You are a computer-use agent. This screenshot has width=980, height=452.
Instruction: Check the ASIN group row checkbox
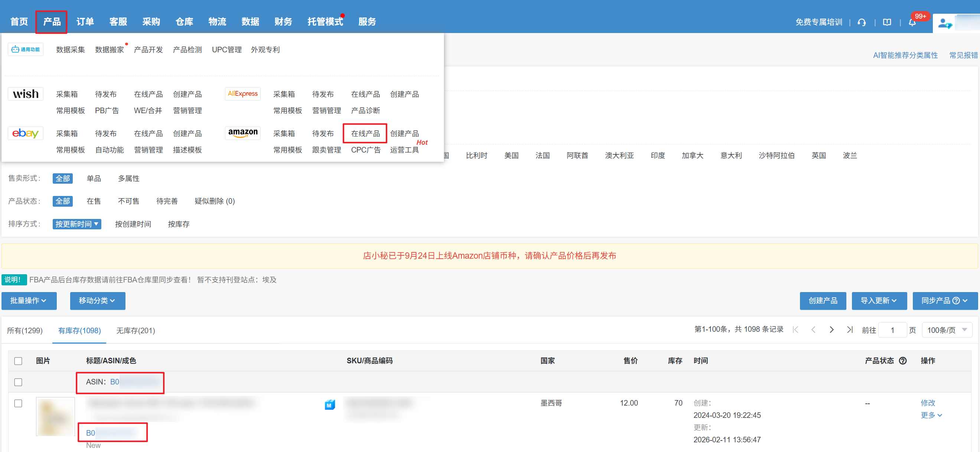tap(18, 381)
